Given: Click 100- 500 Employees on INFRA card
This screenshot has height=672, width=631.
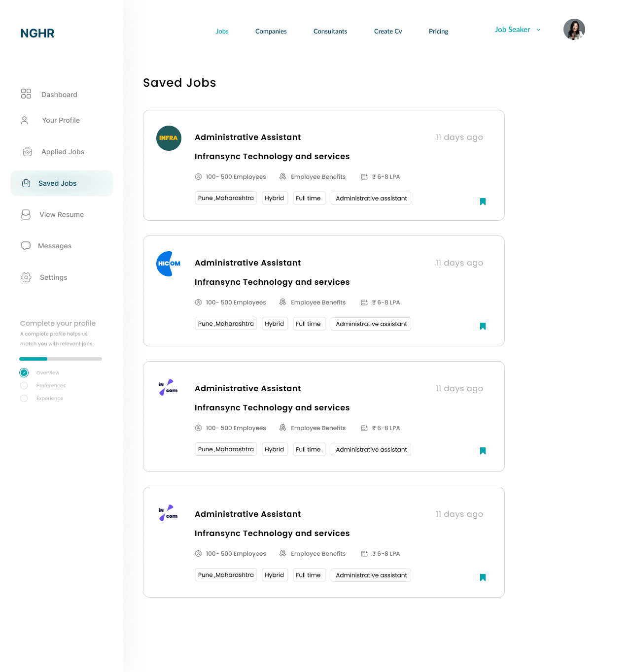Looking at the screenshot, I should (236, 177).
